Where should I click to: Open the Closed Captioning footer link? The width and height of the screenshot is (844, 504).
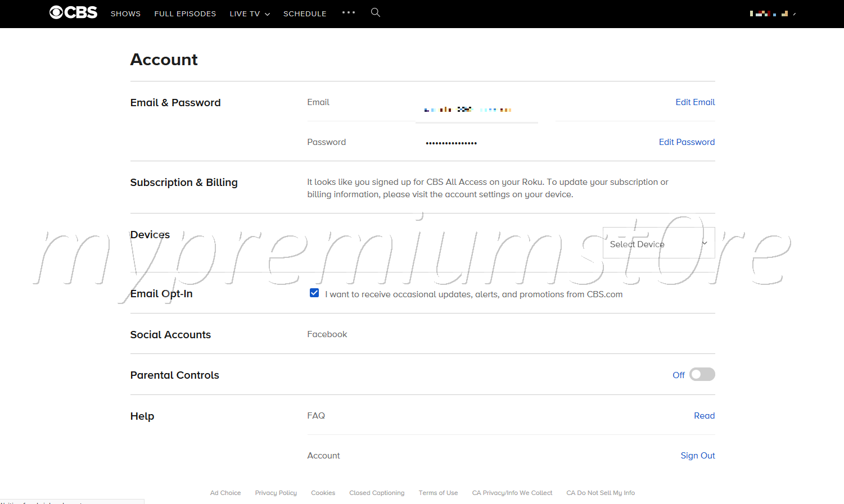pos(377,493)
